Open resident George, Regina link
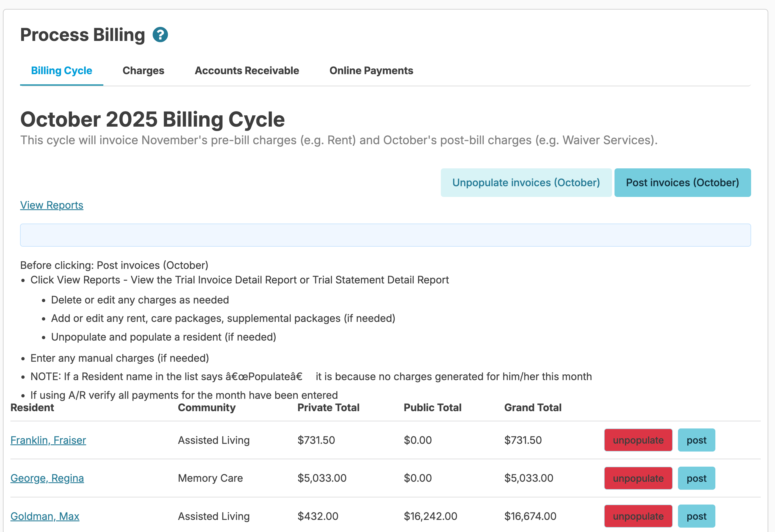The width and height of the screenshot is (775, 532). pyautogui.click(x=47, y=478)
